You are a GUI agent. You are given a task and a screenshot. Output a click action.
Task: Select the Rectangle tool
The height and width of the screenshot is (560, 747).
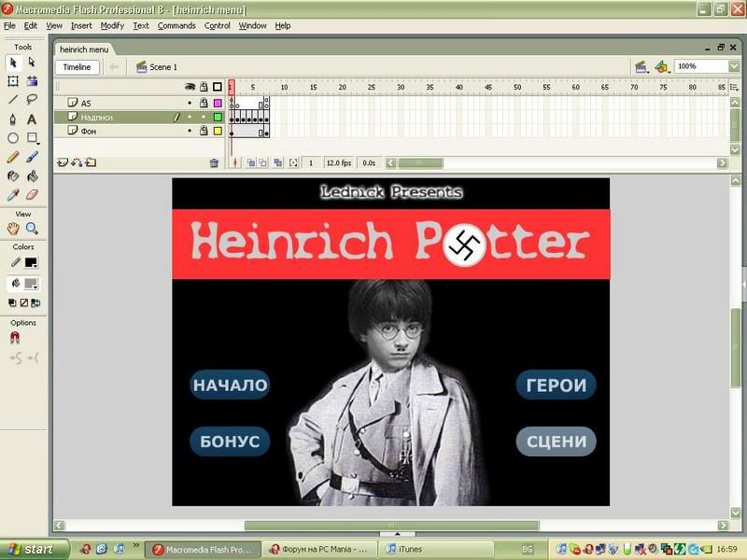pos(32,138)
